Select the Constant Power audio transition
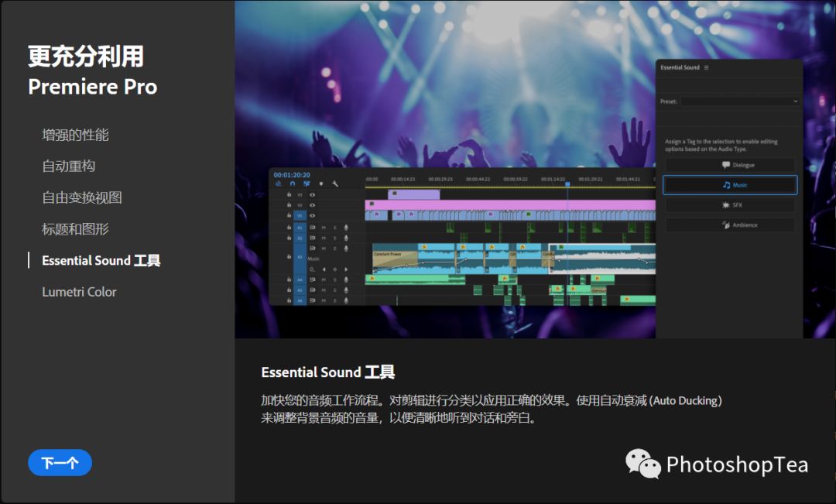Viewport: 836px width, 504px height. click(395, 259)
